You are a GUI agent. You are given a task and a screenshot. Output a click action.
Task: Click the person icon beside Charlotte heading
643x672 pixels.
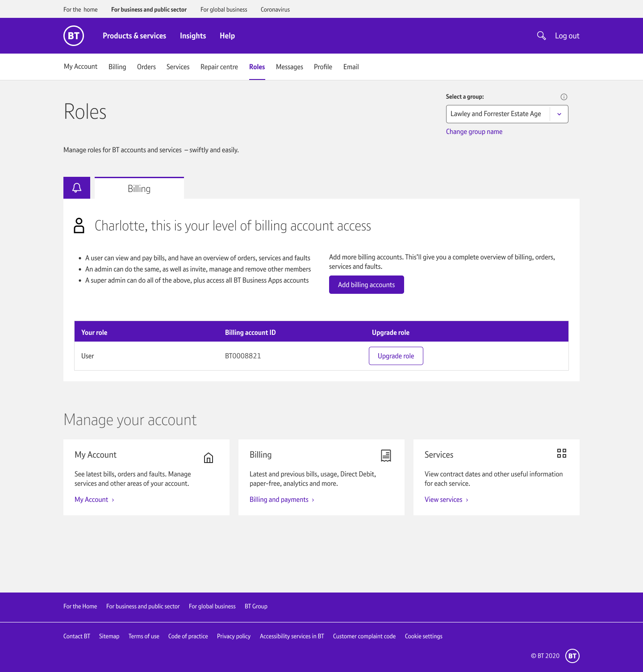point(79,225)
